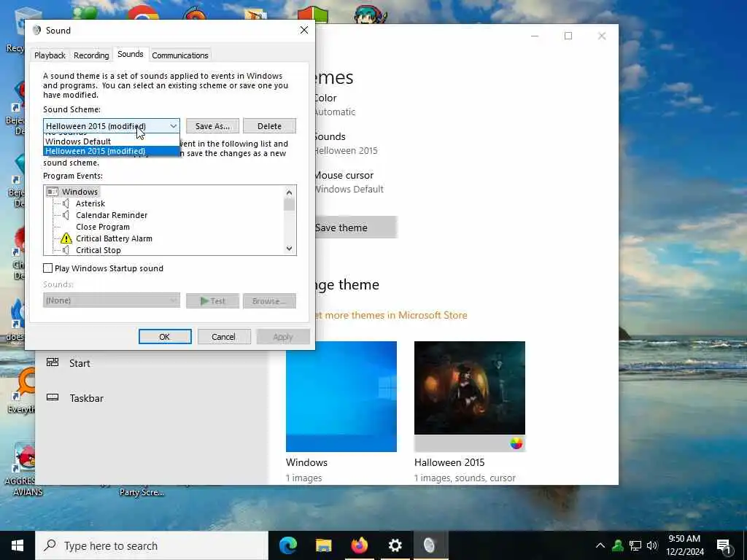Open Microsoft Edge from taskbar
The height and width of the screenshot is (560, 747).
(288, 545)
